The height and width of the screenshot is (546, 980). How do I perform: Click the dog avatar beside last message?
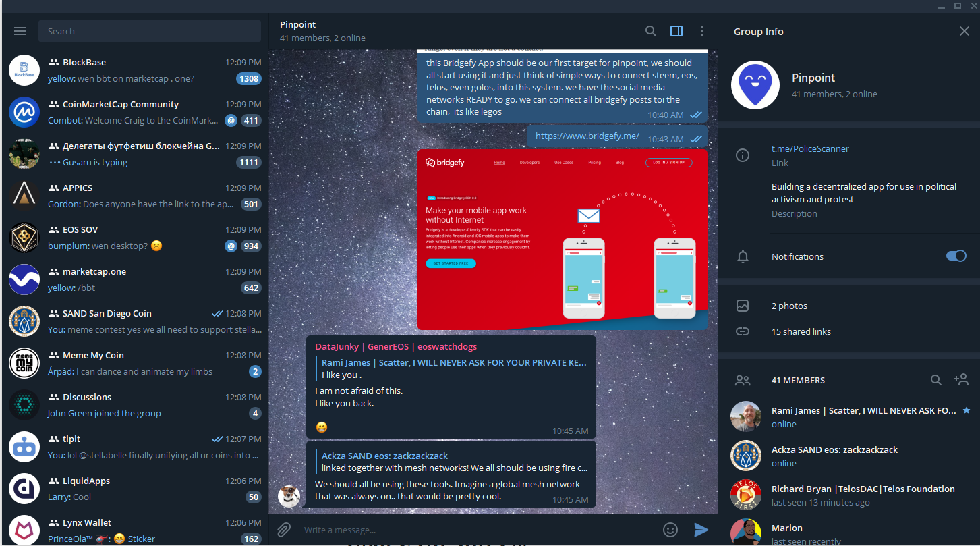click(289, 496)
